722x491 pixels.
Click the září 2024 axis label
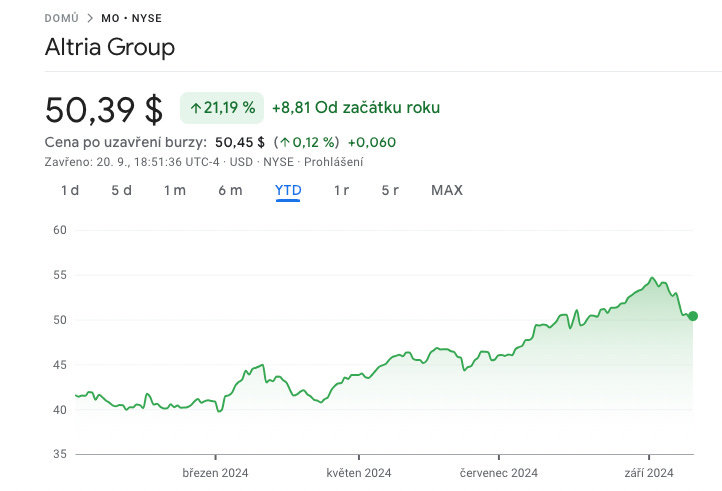649,473
